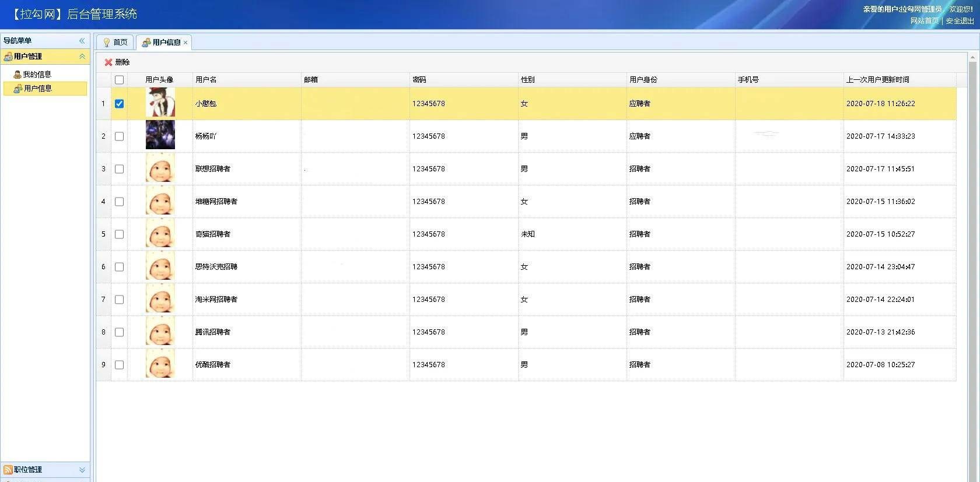
Task: Check the checkbox for 联想招聘者
Action: (120, 169)
